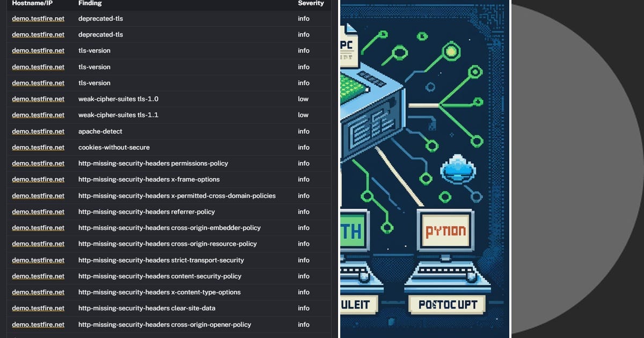Open hostname link beside cross-origin-resource-policy finding
The image size is (644, 338).
coord(38,244)
